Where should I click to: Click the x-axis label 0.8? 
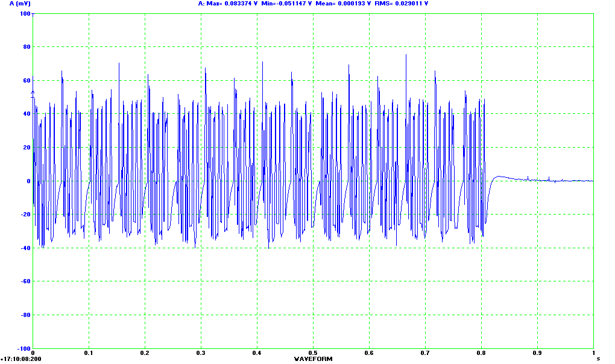(x=482, y=353)
